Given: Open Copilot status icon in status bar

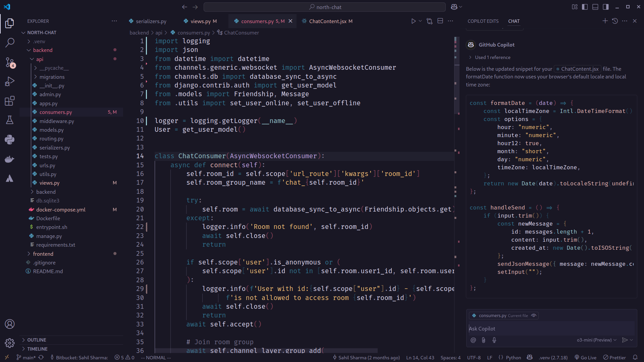Looking at the screenshot, I should click(530, 357).
